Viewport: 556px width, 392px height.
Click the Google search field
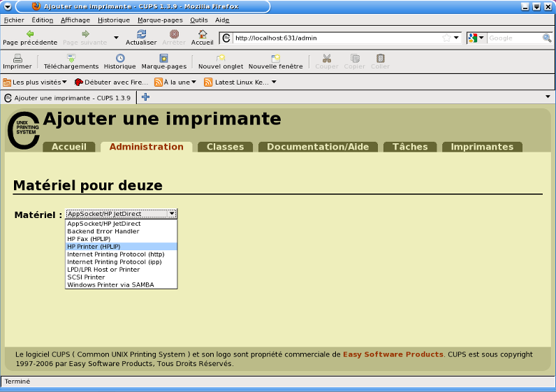tap(514, 38)
